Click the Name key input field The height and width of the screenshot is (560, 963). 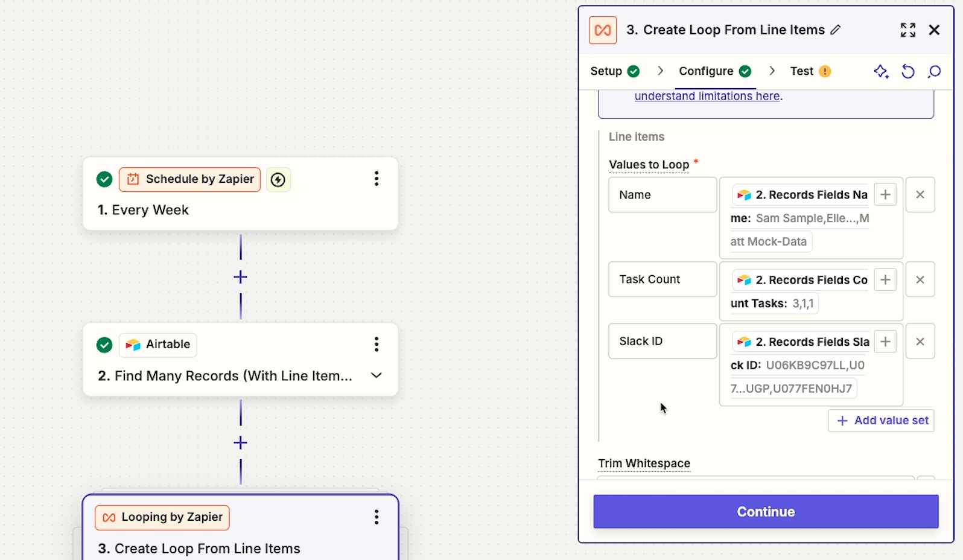click(663, 195)
